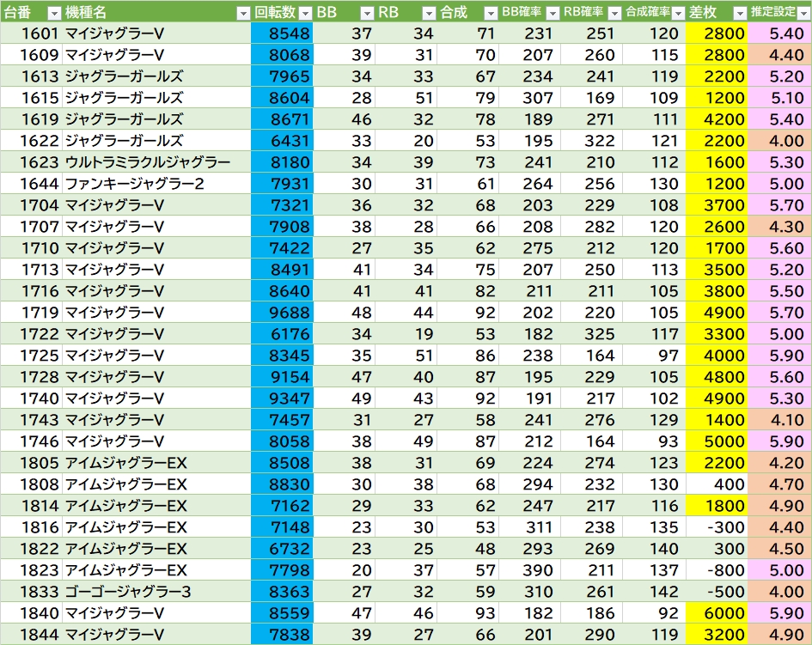812x645 pixels.
Task: Select machine number cell 1609
Action: coord(31,55)
